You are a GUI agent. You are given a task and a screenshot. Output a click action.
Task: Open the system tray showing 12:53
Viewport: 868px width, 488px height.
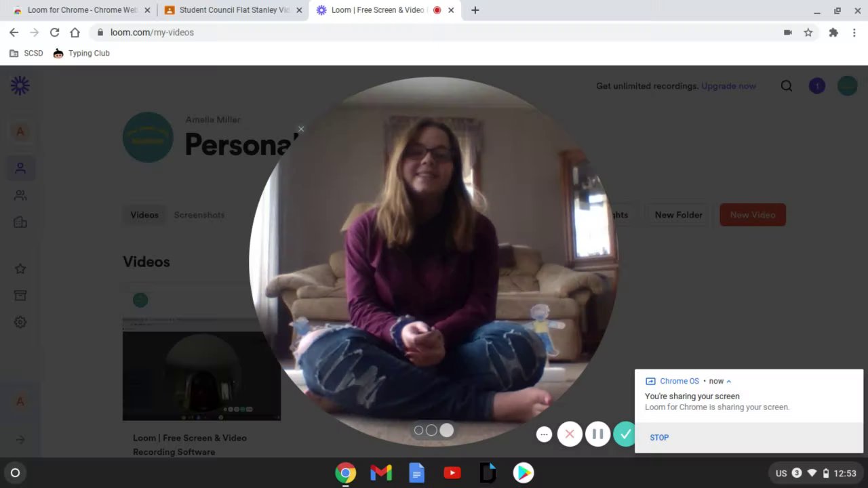click(816, 473)
